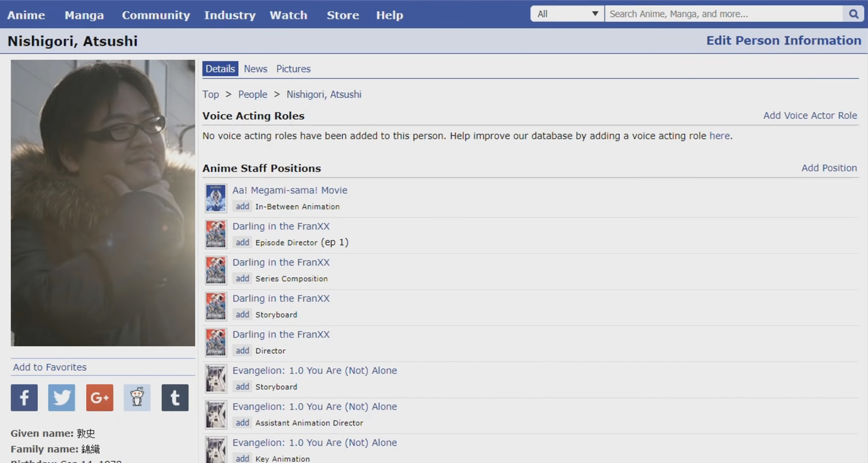The height and width of the screenshot is (463, 868).
Task: Click Add Voice Actor Role link
Action: [x=810, y=116]
